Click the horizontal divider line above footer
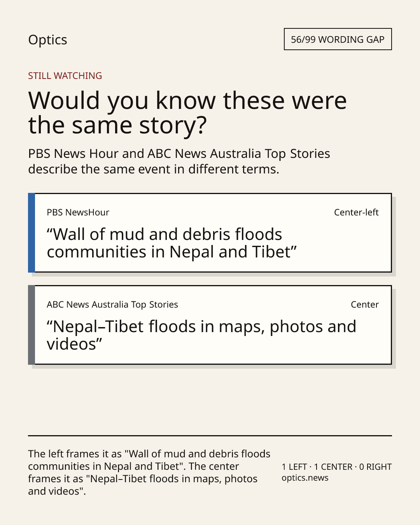This screenshot has width=420, height=525. [x=210, y=436]
